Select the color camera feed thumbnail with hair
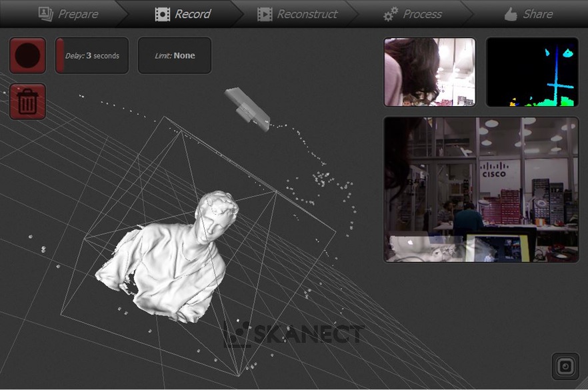The width and height of the screenshot is (588, 390). coord(430,72)
